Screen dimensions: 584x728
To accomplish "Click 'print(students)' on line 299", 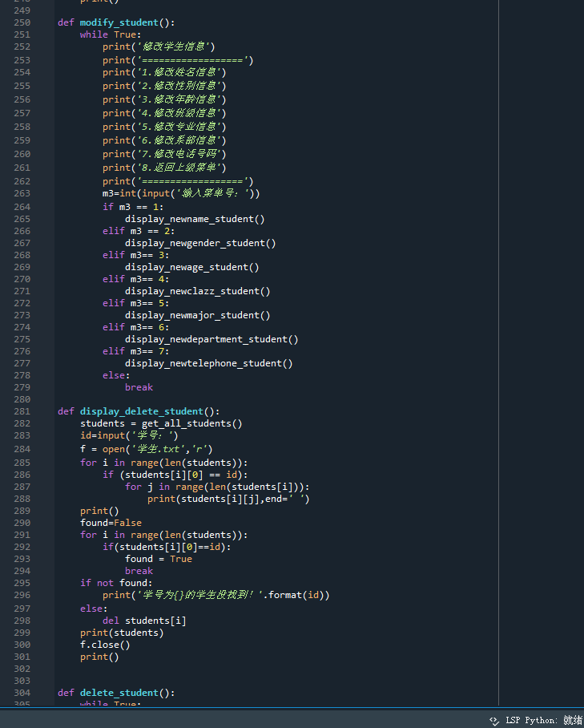I will coord(122,633).
